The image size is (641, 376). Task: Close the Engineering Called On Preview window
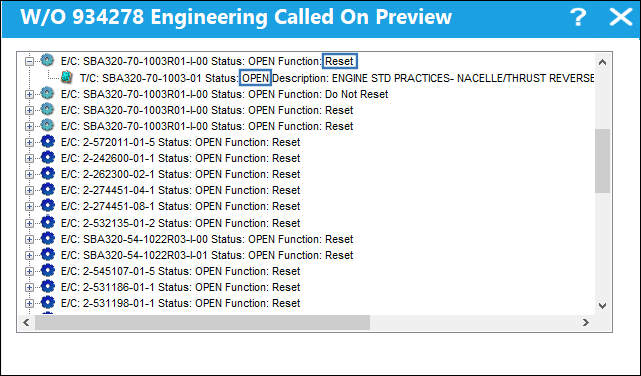click(621, 17)
